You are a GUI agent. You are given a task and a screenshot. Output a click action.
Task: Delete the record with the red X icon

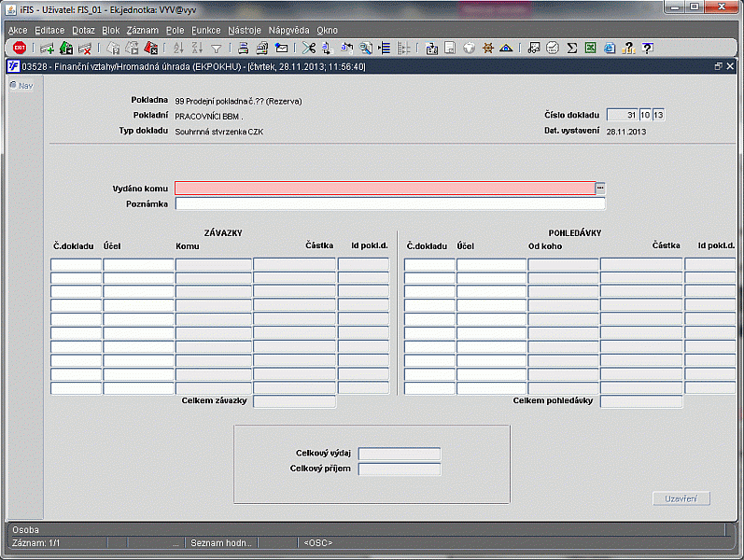click(84, 48)
